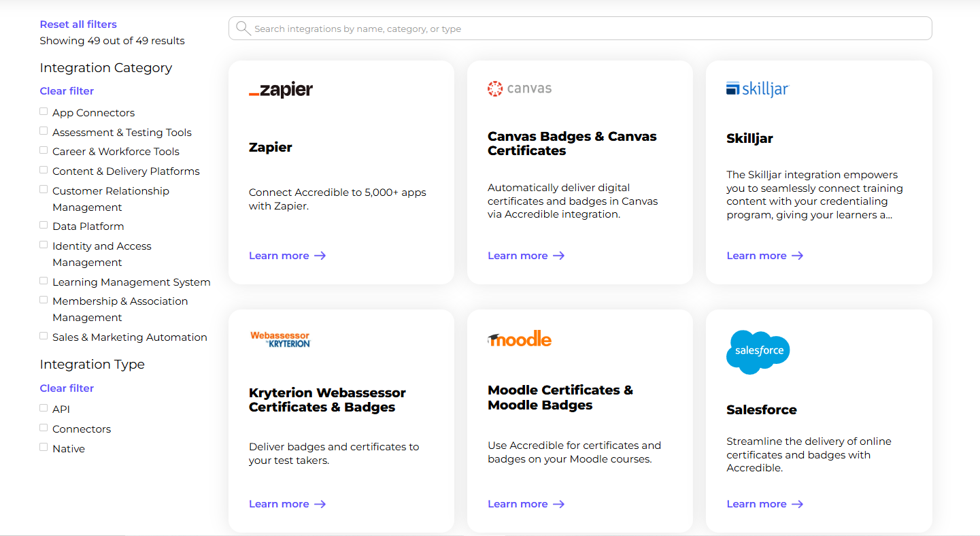Click the Canvas logo icon
Viewport: 980px width, 536px height.
[494, 88]
